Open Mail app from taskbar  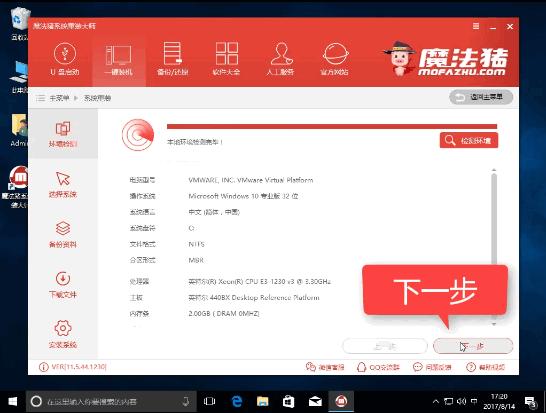315,402
